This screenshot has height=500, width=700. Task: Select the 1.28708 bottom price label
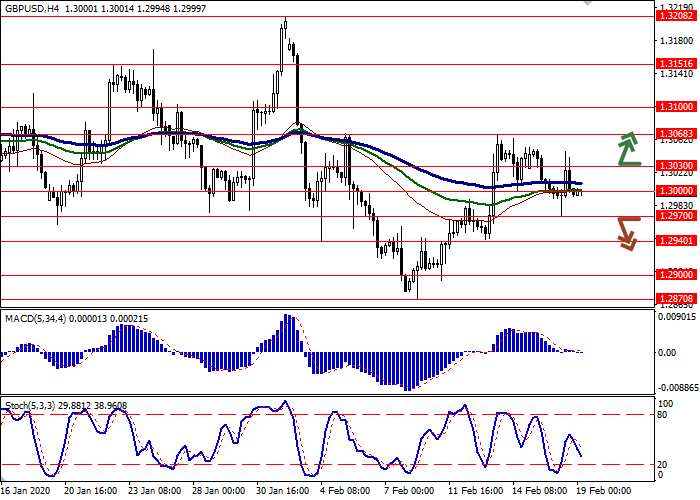click(x=675, y=299)
